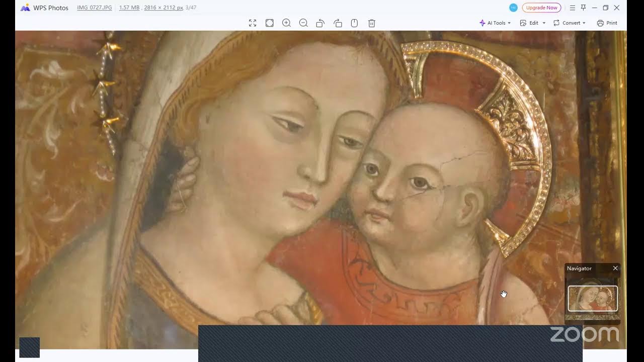Minimize the WPS Photos window
Screen dimensions: 644x362
click(x=595, y=8)
